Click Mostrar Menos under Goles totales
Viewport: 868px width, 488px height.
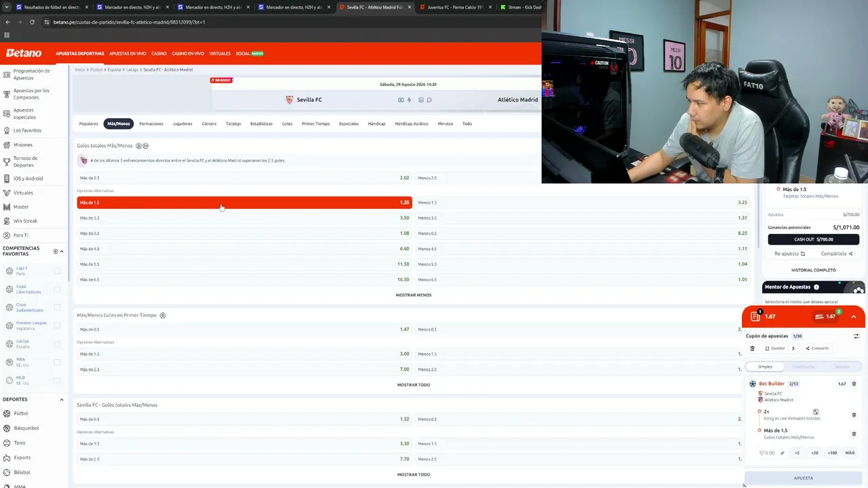point(414,295)
